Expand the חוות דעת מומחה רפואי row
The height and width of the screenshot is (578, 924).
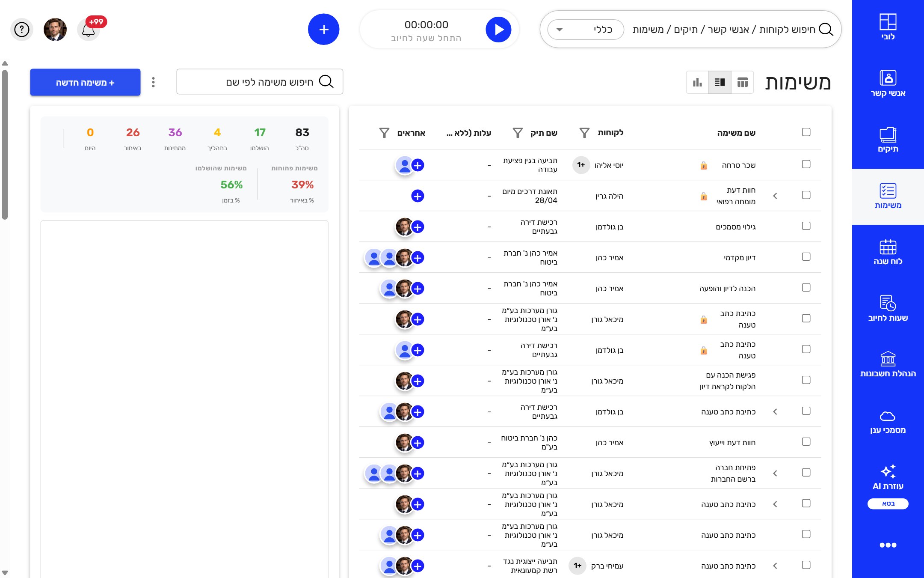click(775, 196)
